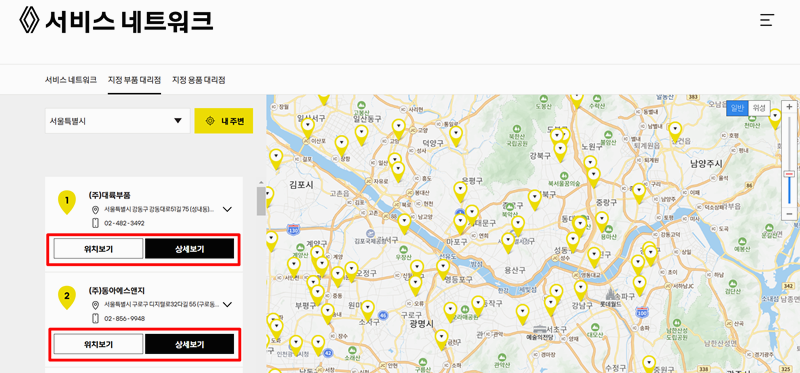The width and height of the screenshot is (800, 373).
Task: Click phone icon beside 02-482-3492
Action: [95, 223]
